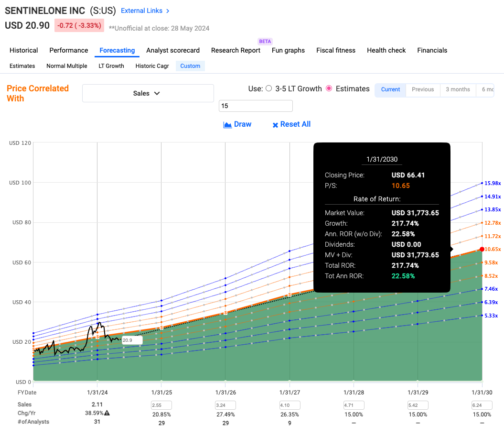This screenshot has height=426, width=504.
Task: Select the Custom sub-tab
Action: pos(190,66)
